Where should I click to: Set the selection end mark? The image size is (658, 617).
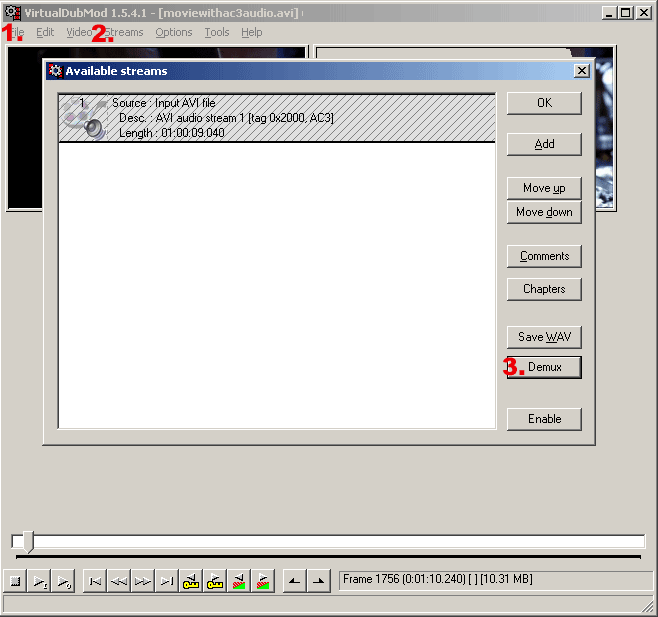(319, 581)
